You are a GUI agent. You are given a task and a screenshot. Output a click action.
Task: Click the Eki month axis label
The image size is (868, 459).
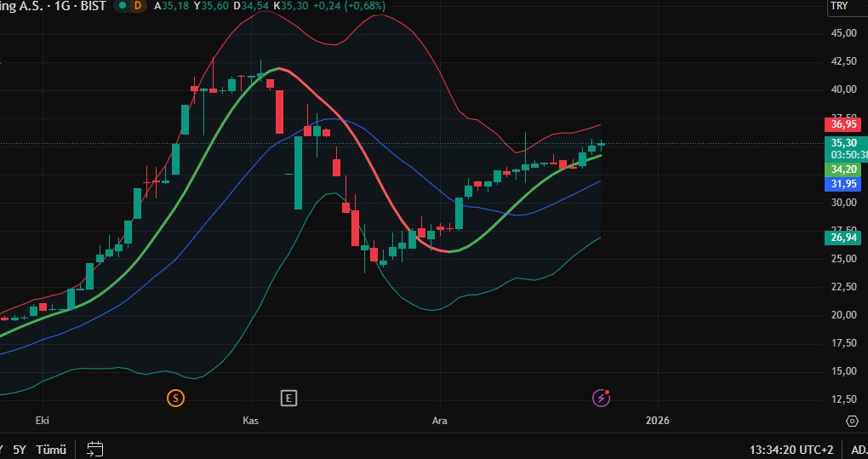point(42,421)
